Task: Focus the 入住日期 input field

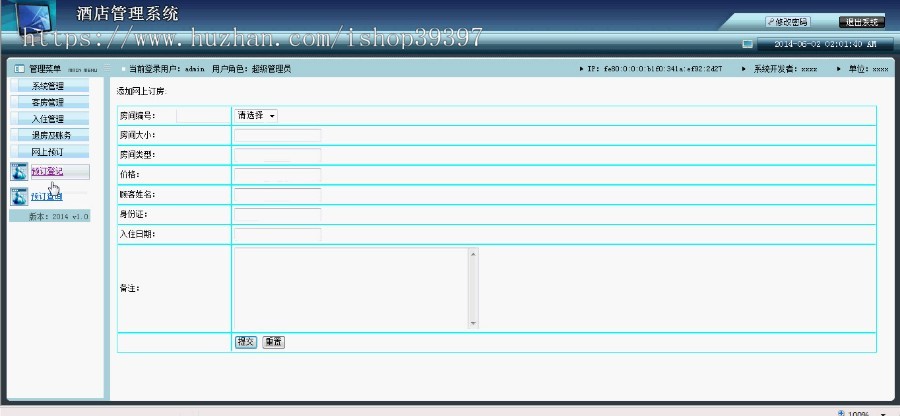Action: coord(278,235)
